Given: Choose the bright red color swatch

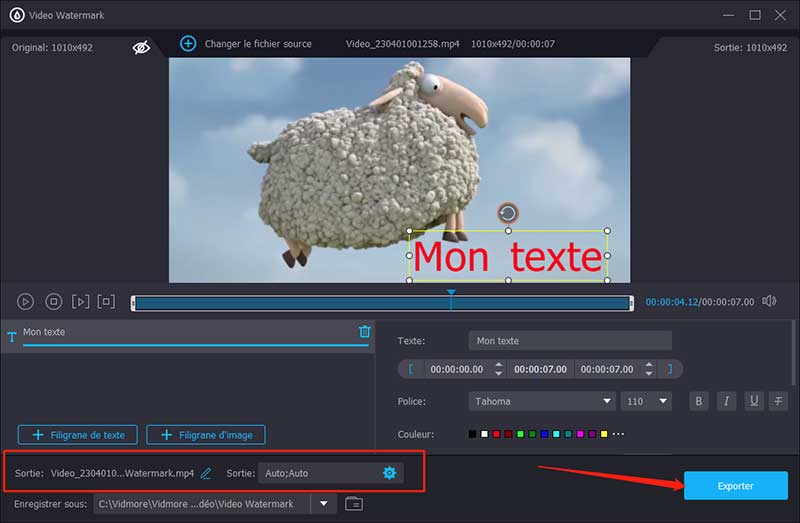Looking at the screenshot, I should 496,434.
